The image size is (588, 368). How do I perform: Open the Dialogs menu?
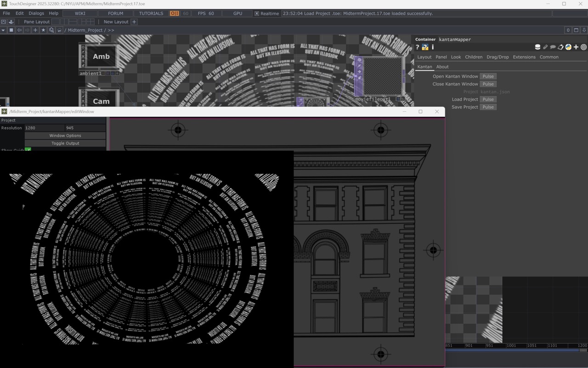click(x=36, y=13)
